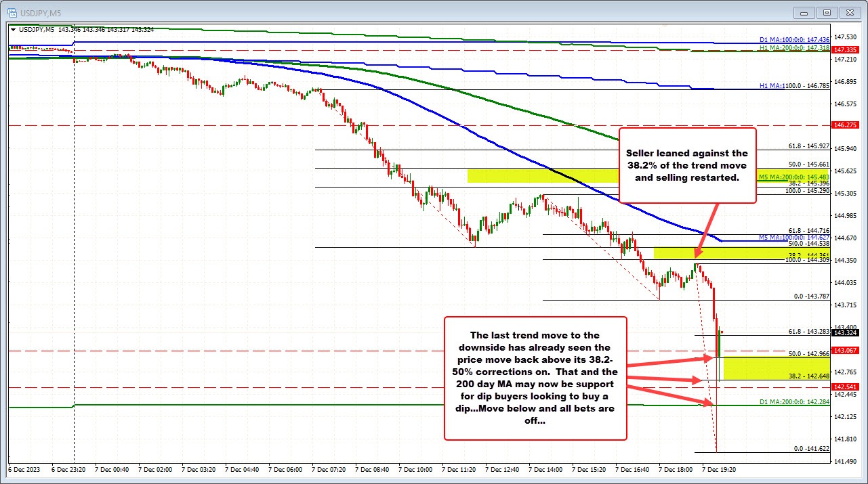Viewport: 868px width, 484px height.
Task: Click the red 143.324 current price tag
Action: pyautogui.click(x=844, y=332)
